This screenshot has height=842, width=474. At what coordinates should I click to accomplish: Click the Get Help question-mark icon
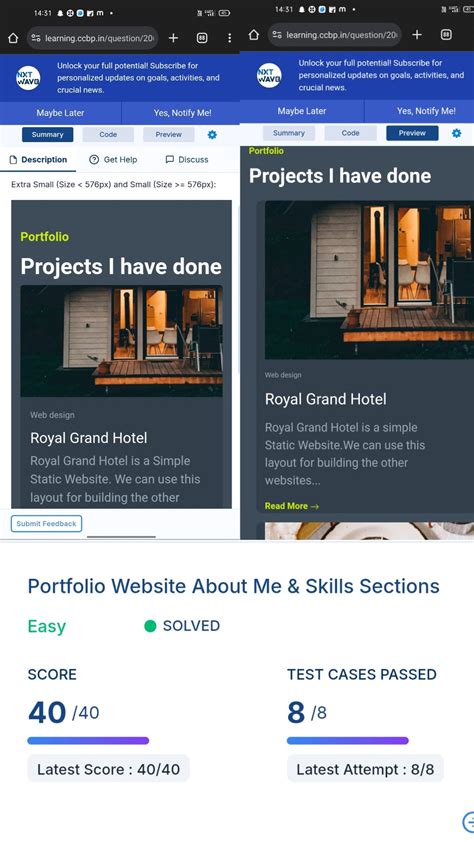(94, 159)
